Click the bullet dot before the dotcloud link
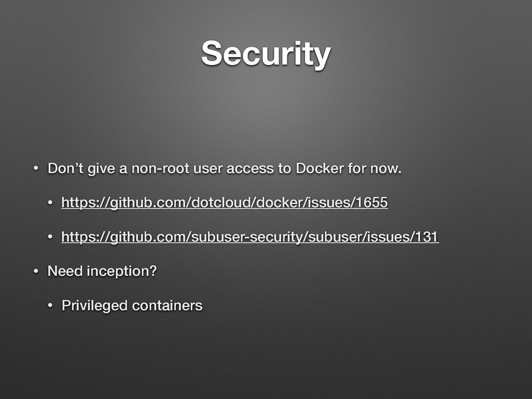This screenshot has width=532, height=399. (50, 203)
